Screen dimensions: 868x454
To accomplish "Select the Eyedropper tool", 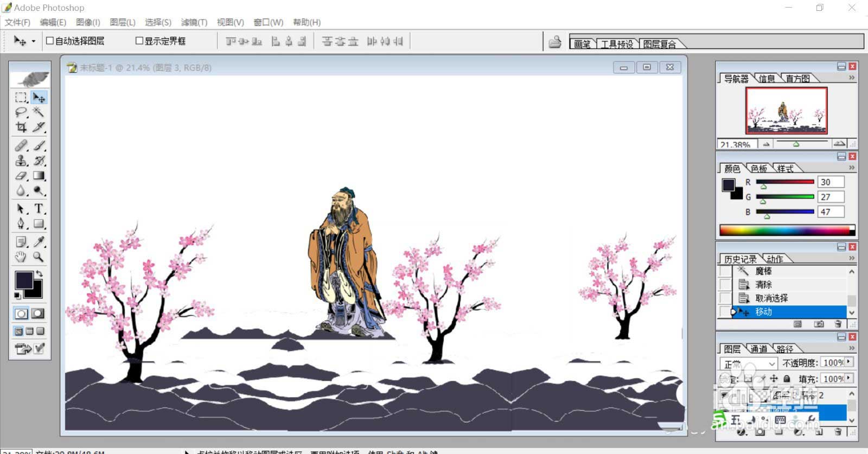I will tap(39, 242).
